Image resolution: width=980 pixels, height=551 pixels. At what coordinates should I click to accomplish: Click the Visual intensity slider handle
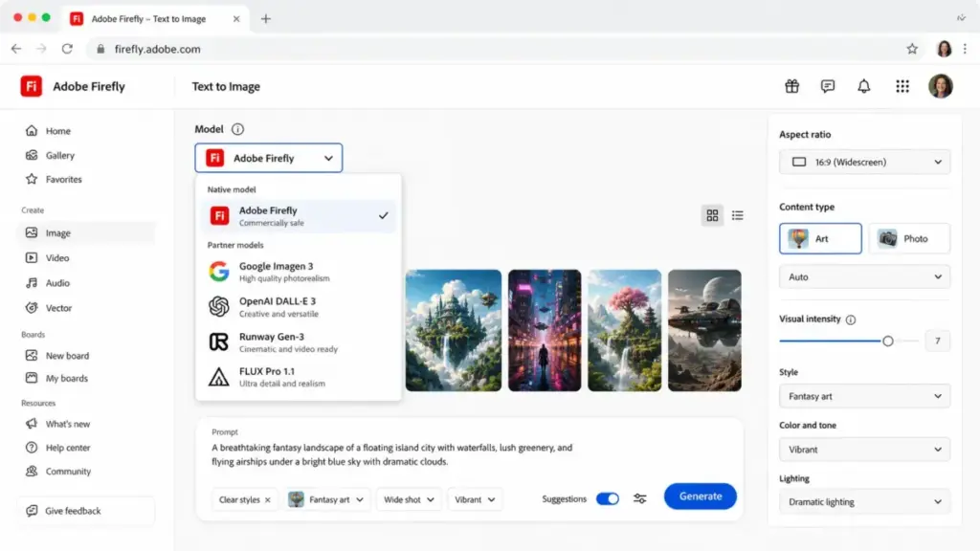pyautogui.click(x=887, y=342)
